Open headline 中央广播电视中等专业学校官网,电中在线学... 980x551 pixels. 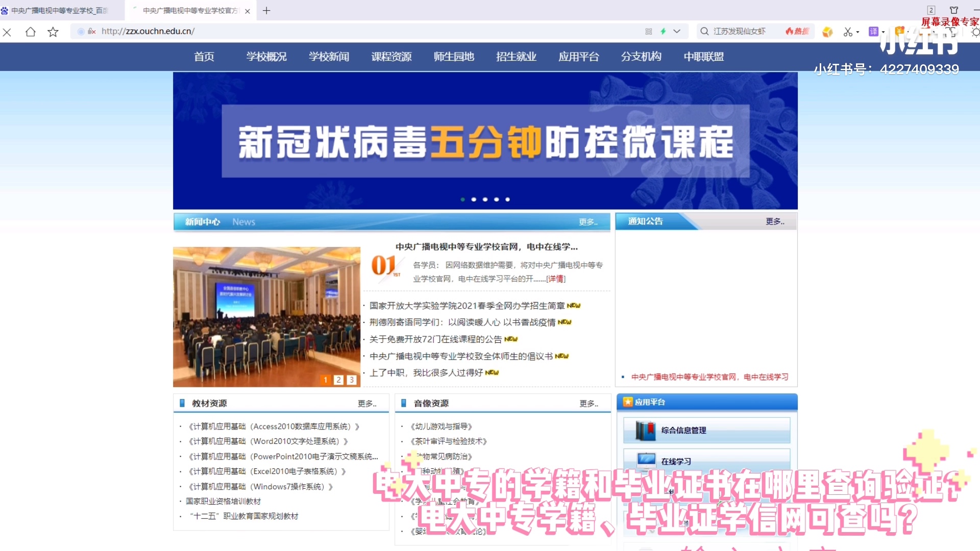click(x=486, y=247)
